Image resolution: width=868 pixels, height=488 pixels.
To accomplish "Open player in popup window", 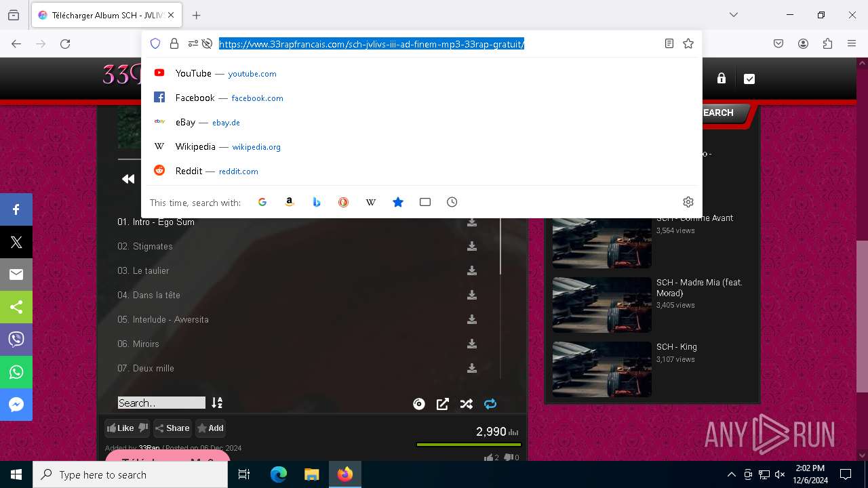I will click(x=443, y=404).
